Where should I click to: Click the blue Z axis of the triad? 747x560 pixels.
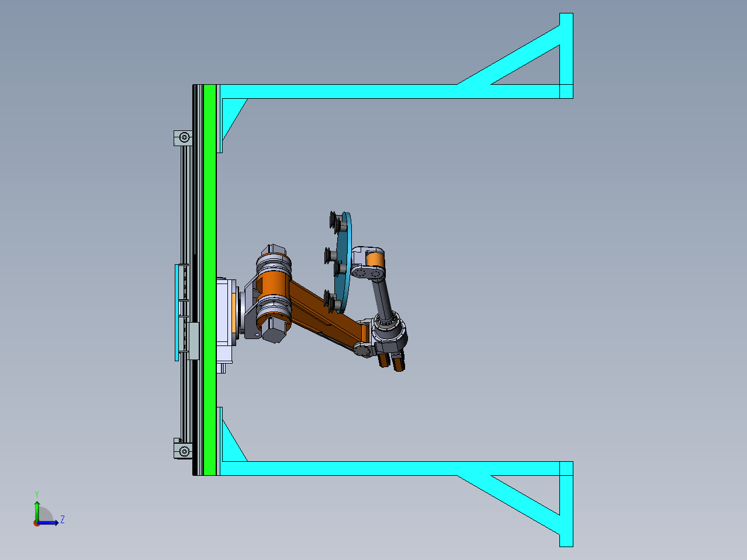(49, 522)
